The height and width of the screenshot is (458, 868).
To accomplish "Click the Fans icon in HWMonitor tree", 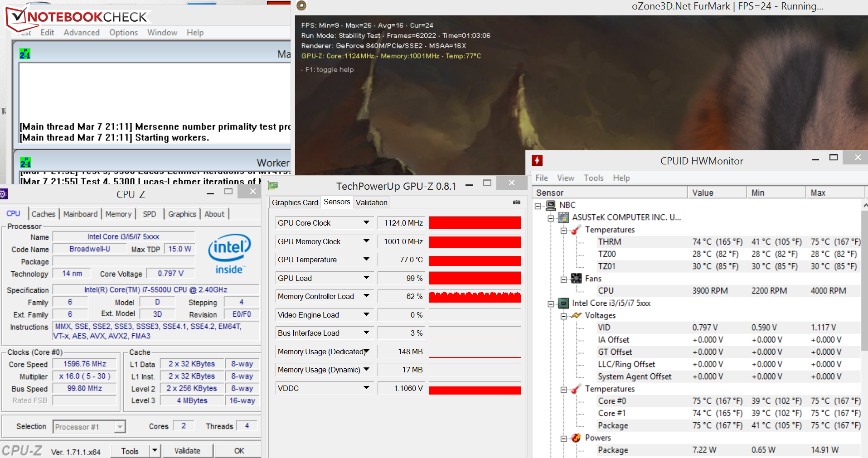I will 576,279.
